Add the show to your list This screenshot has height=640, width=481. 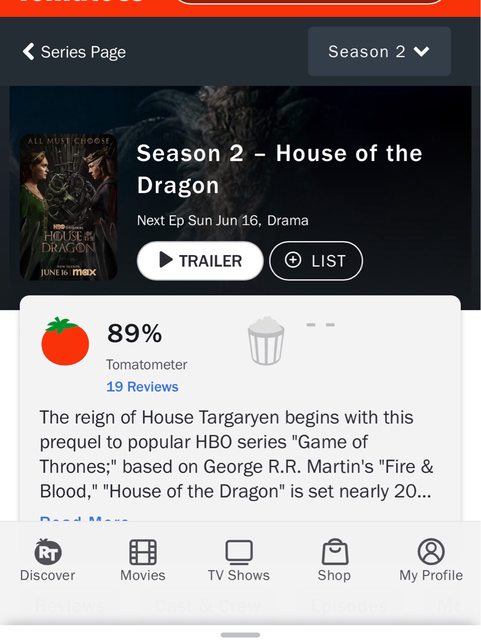point(316,260)
